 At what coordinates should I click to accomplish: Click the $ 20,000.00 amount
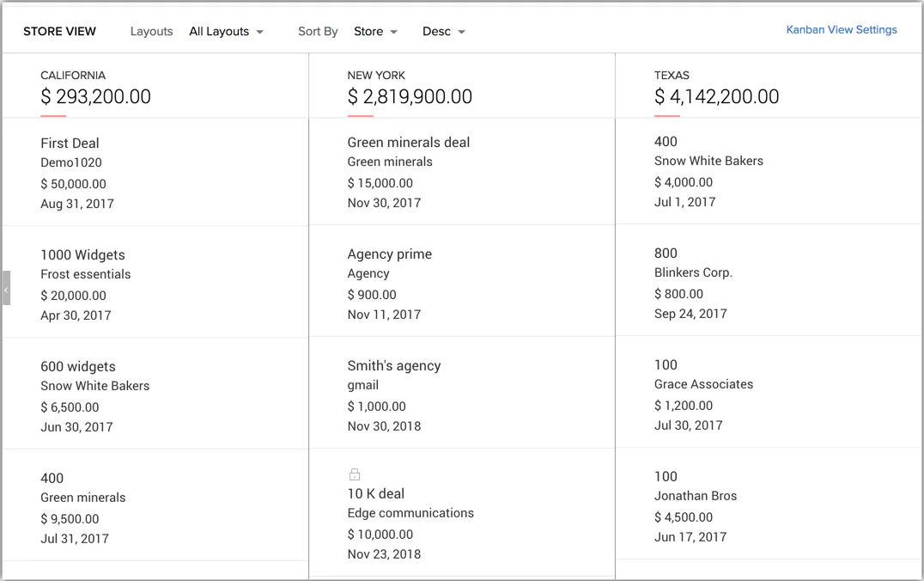73,296
